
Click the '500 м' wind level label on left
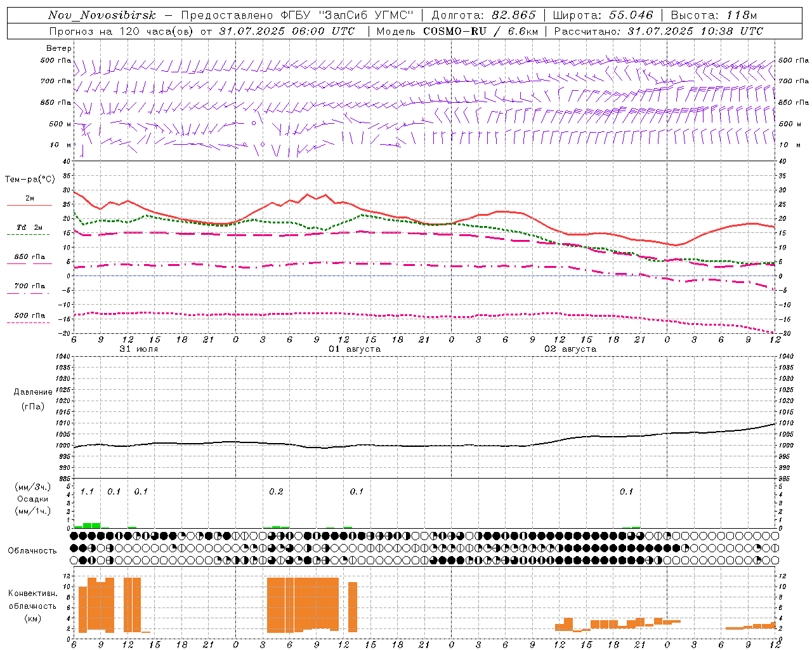60,124
